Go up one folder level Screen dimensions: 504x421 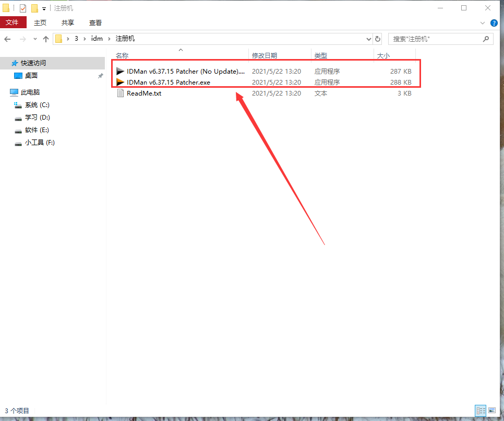[x=45, y=39]
